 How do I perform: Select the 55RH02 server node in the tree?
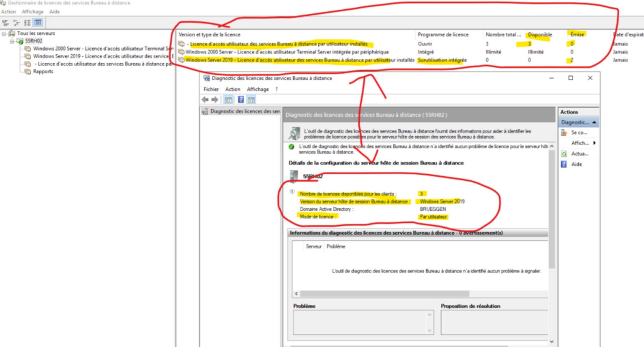(33, 41)
